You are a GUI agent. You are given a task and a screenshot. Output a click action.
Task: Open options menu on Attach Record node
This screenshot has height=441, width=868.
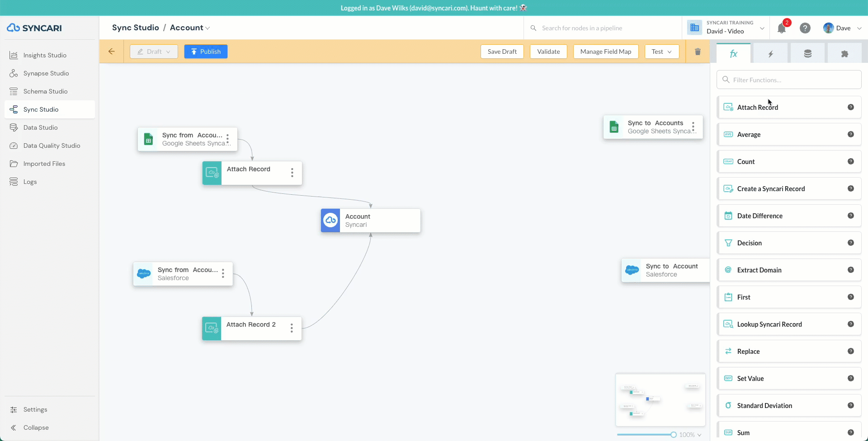292,173
